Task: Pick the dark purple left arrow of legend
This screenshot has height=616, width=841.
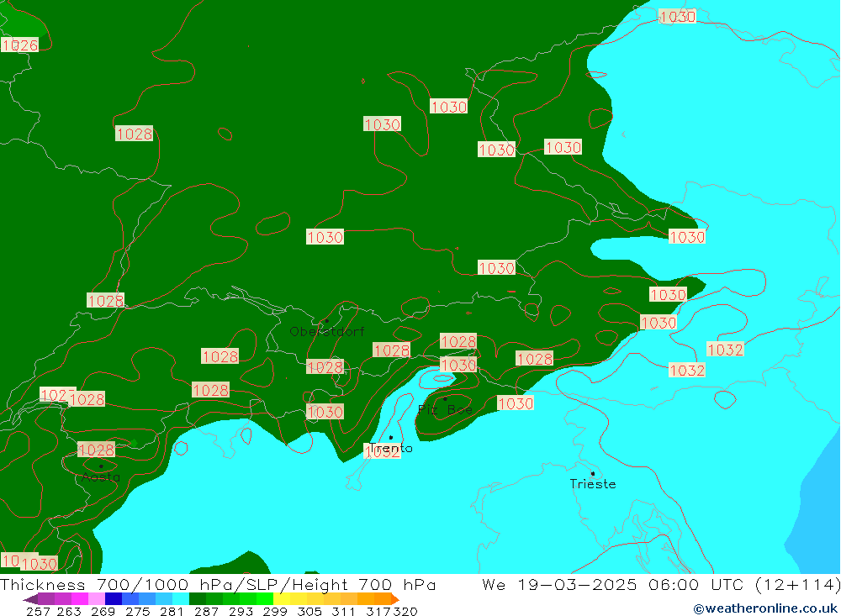Action: (30, 599)
